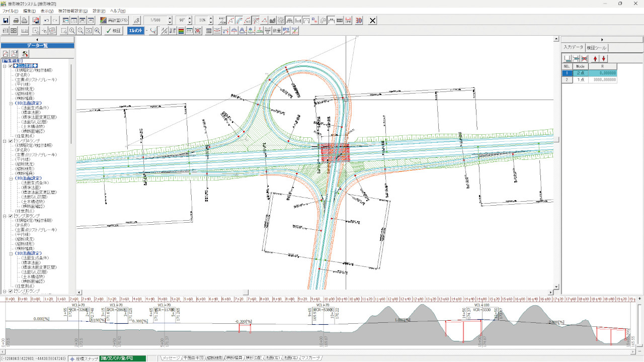Click the contour lines icon
Screen dimensions: 644x362
coord(281,21)
